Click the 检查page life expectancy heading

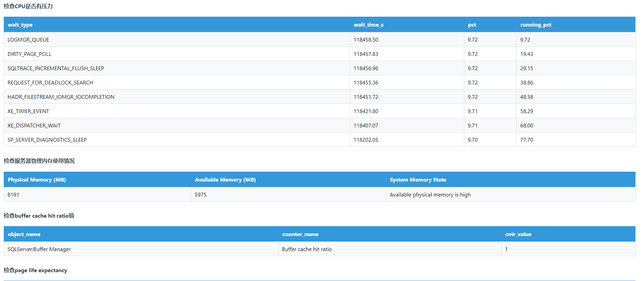coord(35,270)
